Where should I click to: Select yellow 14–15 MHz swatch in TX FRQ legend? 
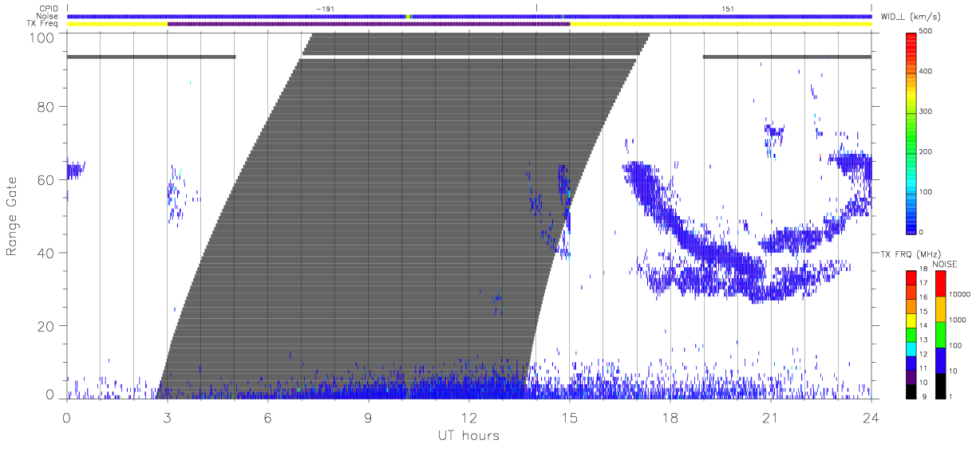(911, 319)
